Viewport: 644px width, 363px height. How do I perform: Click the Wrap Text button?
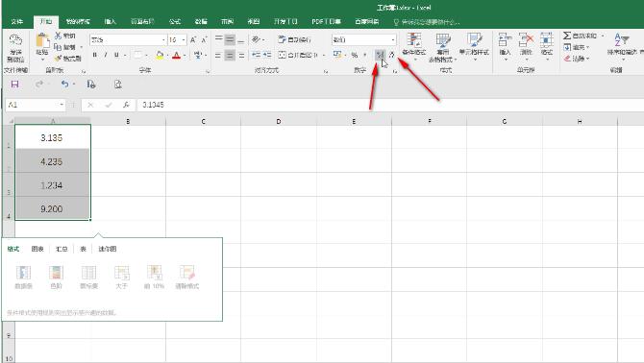click(x=294, y=39)
